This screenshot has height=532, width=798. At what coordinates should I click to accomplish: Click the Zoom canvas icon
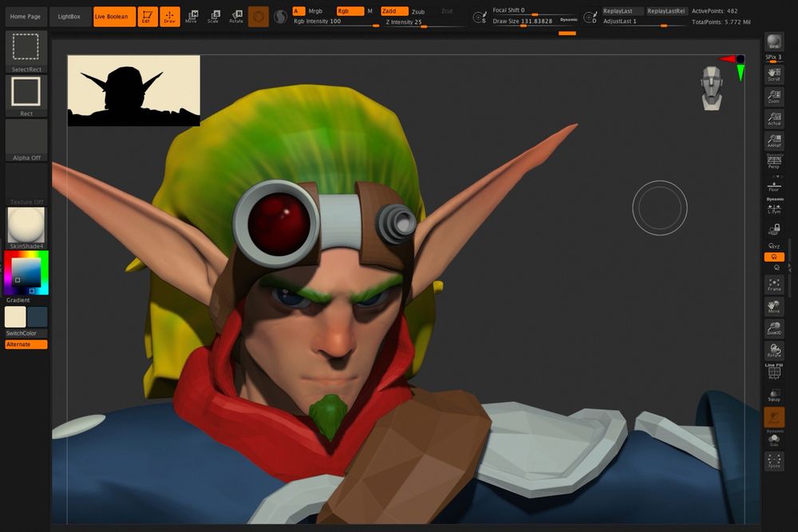coord(774,97)
